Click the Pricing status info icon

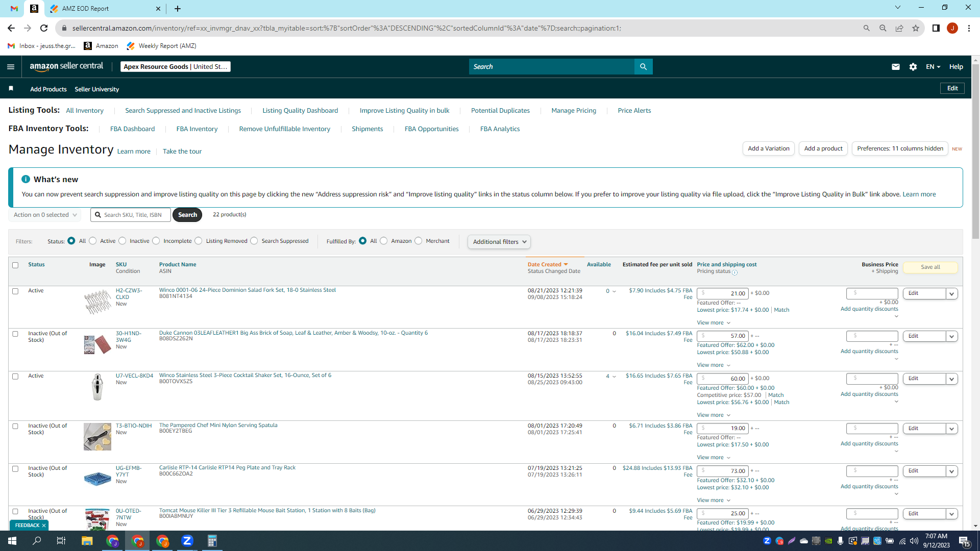[735, 272]
